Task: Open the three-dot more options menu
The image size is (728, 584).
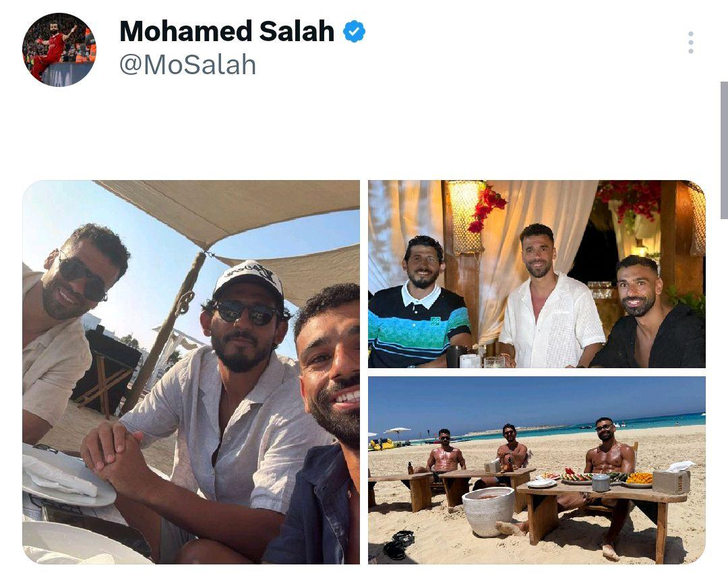Action: coord(691,42)
